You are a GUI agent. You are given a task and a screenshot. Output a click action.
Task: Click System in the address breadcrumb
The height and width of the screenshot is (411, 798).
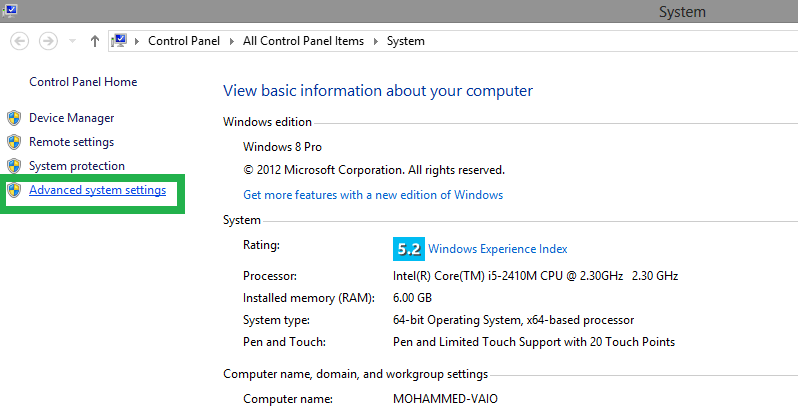406,41
